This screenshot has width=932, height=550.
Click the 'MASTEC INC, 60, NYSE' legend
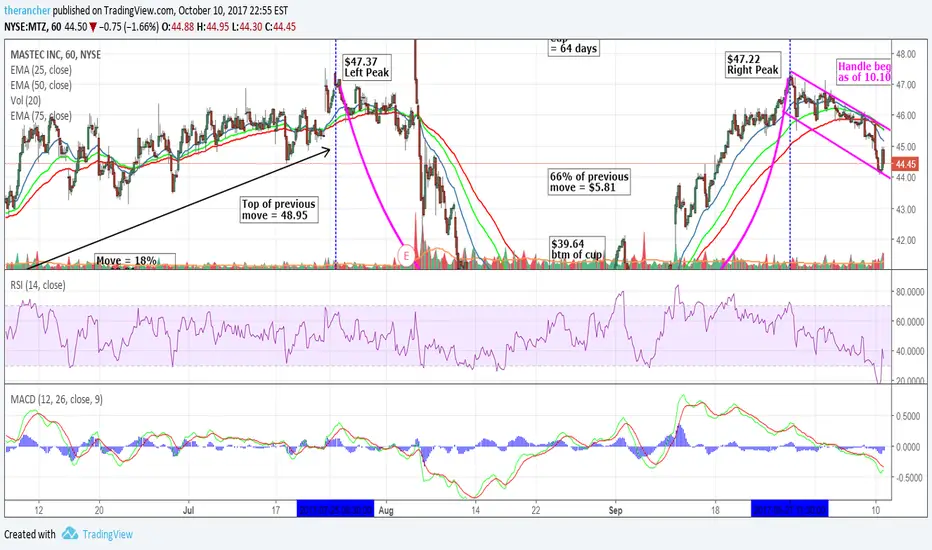coord(55,55)
